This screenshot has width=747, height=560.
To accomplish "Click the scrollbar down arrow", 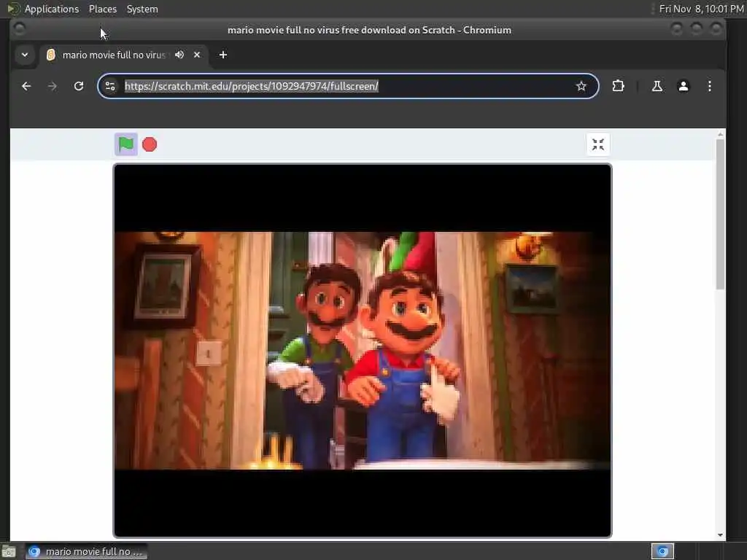I will [720, 534].
